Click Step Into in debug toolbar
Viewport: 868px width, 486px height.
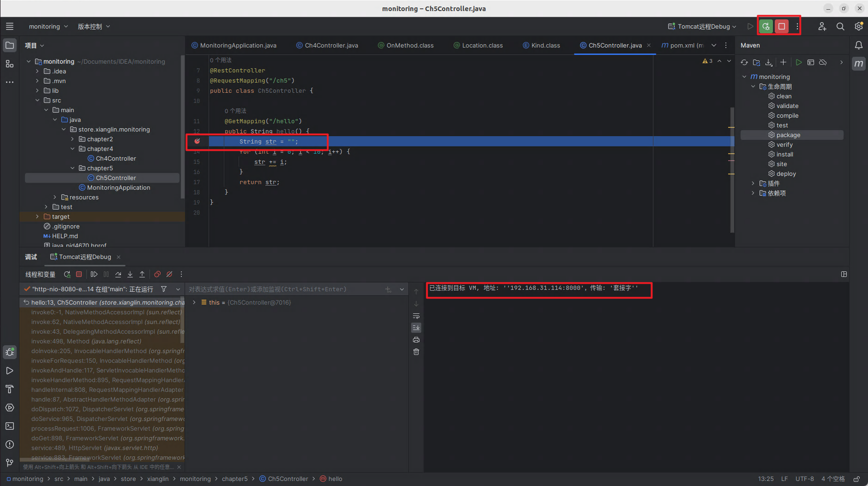(x=130, y=274)
